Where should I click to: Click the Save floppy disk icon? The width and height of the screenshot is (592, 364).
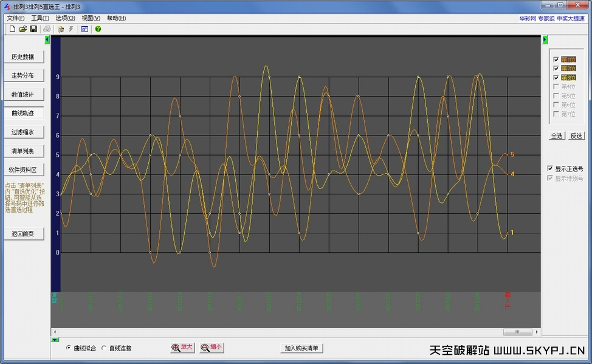click(33, 29)
